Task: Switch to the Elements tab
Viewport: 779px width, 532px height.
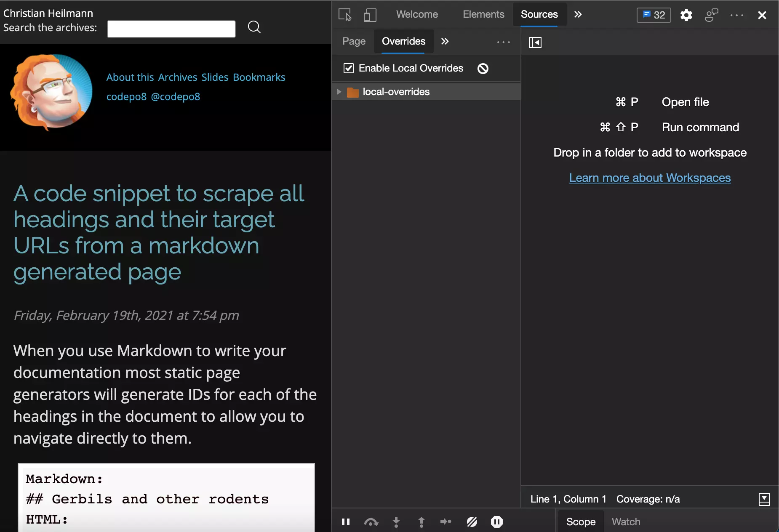Action: tap(483, 14)
